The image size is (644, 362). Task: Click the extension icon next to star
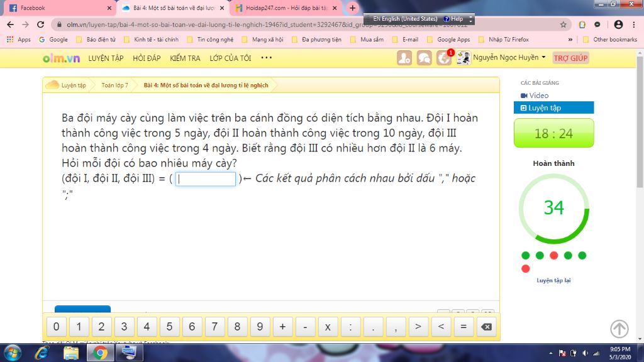click(582, 25)
